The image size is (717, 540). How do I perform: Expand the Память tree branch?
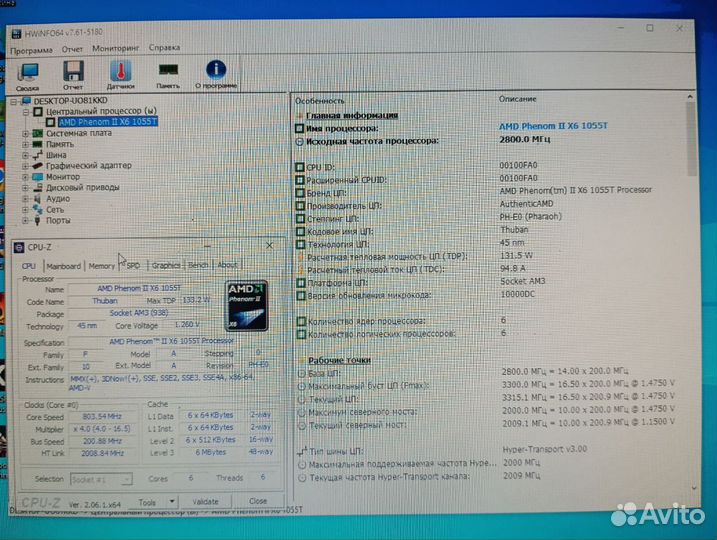pyautogui.click(x=26, y=144)
